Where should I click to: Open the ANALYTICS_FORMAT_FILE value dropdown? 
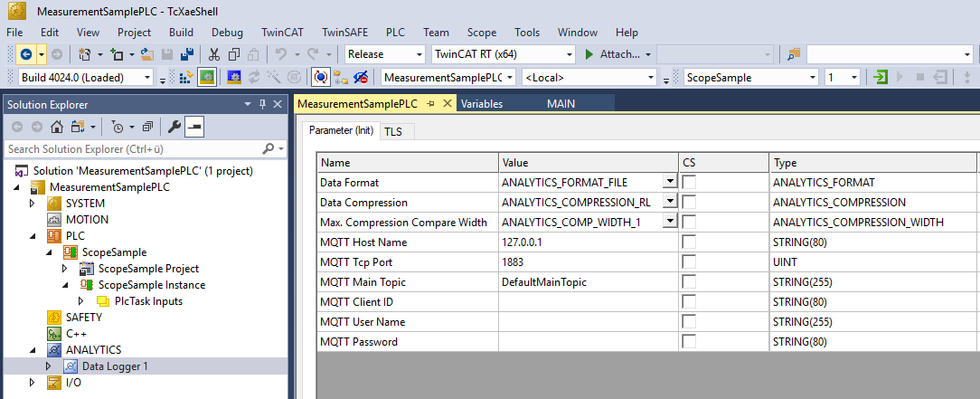tap(670, 181)
